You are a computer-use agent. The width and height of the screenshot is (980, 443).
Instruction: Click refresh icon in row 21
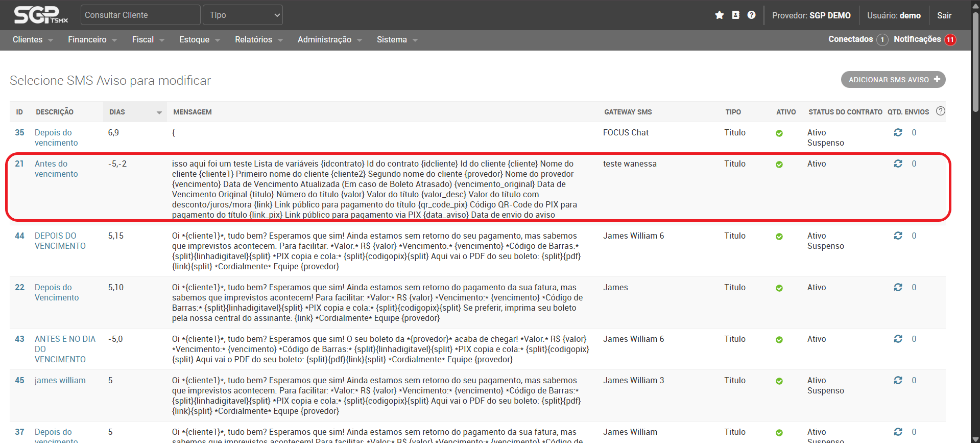tap(898, 164)
